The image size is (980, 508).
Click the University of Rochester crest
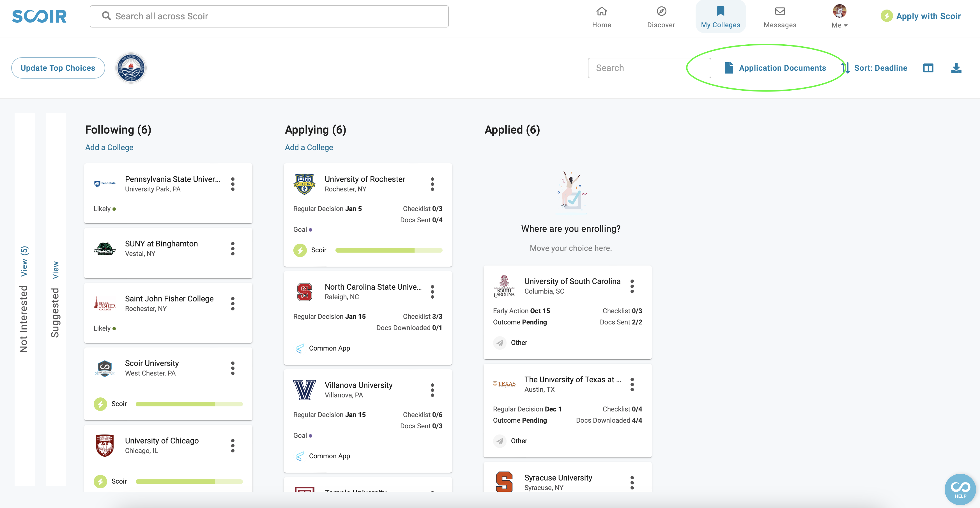pos(304,184)
